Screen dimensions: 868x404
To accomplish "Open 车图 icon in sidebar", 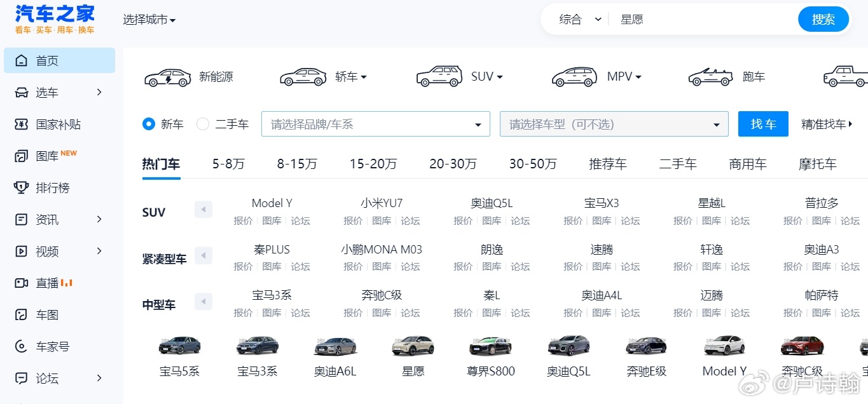I will point(22,315).
